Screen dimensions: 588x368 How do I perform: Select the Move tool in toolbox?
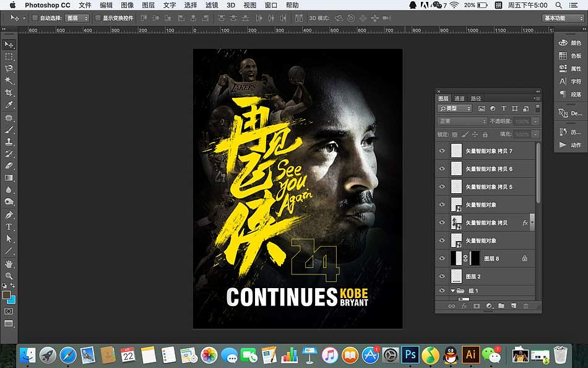coord(9,45)
